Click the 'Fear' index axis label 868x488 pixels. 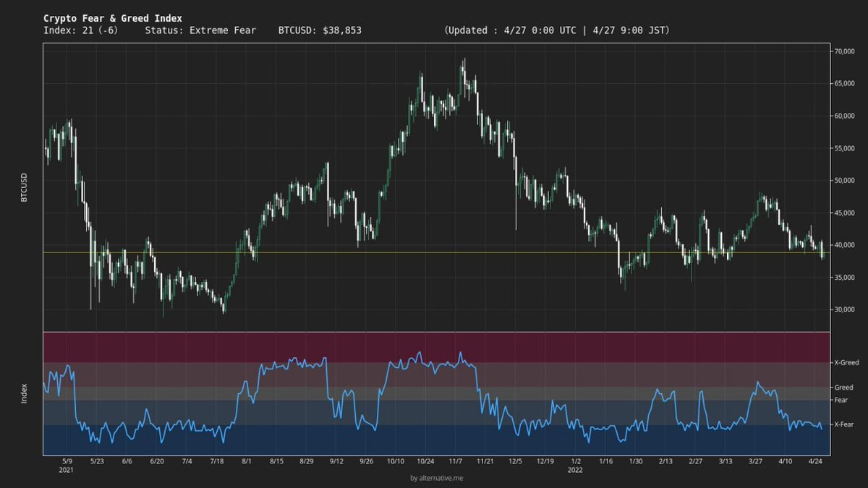841,400
